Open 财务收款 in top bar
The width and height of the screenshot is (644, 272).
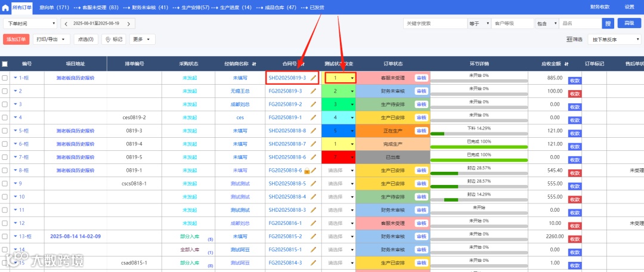(x=600, y=7)
